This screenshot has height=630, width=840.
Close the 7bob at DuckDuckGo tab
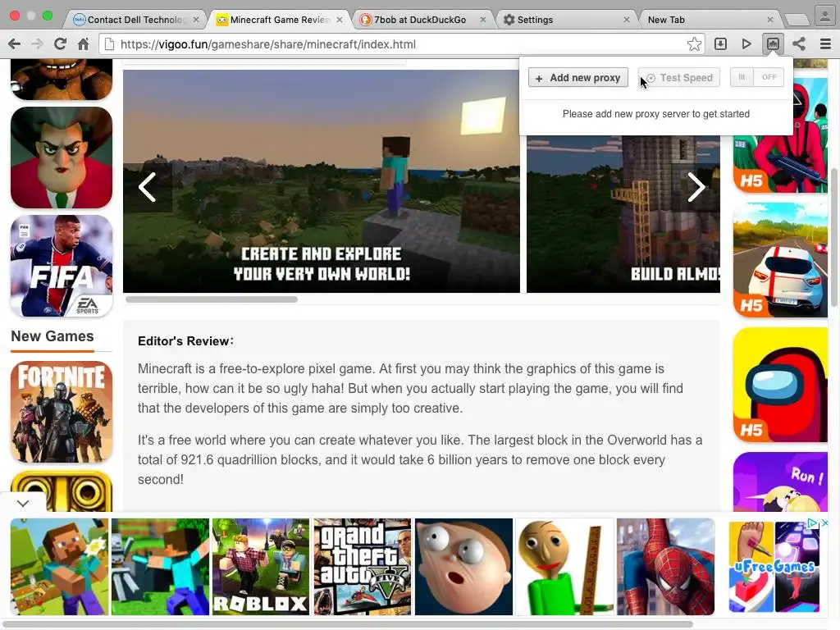(x=482, y=20)
